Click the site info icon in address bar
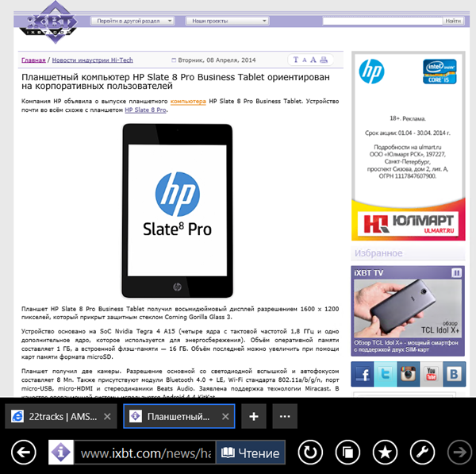The width and height of the screenshot is (476, 474). (x=61, y=452)
